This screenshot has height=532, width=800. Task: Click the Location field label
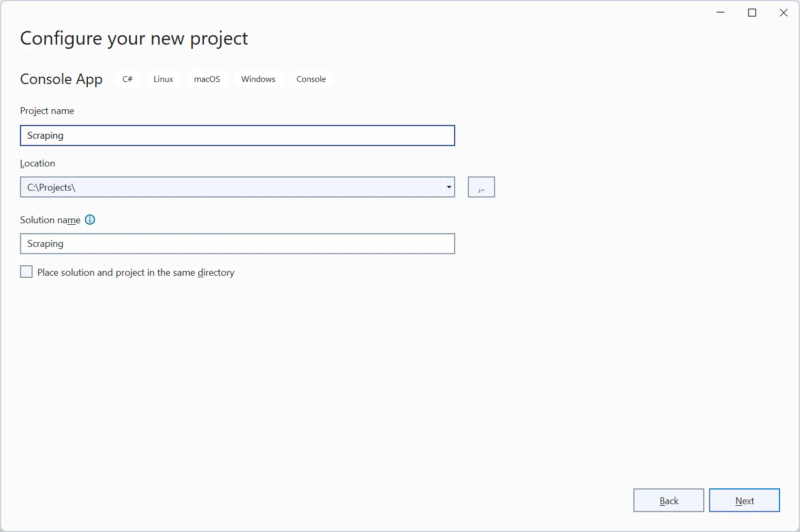[37, 163]
